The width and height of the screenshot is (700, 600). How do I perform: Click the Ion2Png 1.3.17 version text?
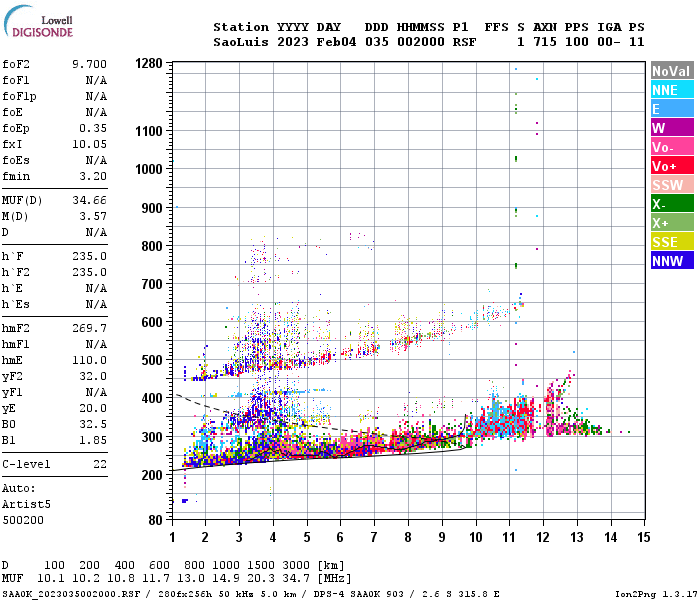[x=656, y=594]
